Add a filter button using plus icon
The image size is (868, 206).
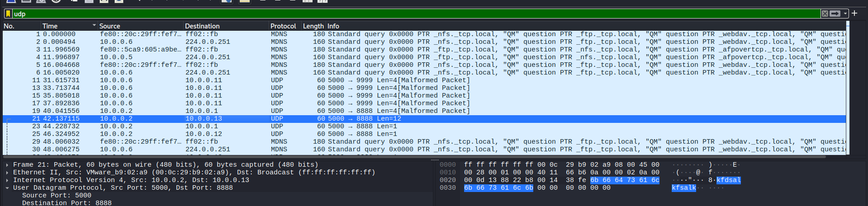(854, 14)
